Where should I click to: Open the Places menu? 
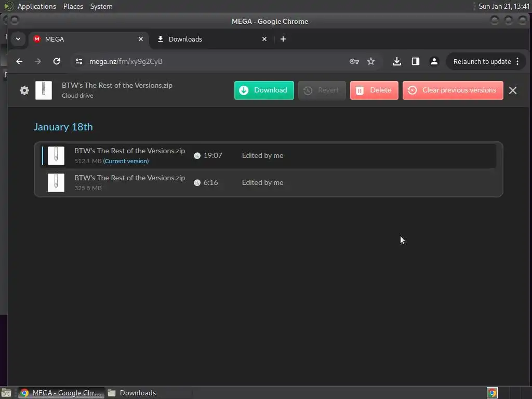73,6
